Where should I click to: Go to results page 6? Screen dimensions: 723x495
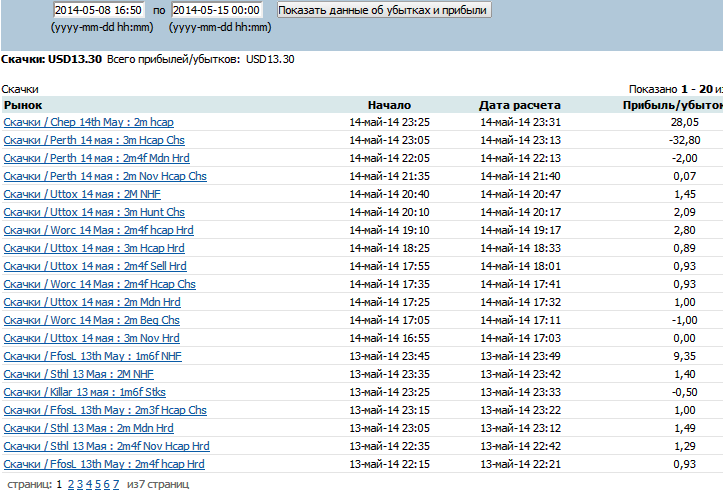coord(107,484)
